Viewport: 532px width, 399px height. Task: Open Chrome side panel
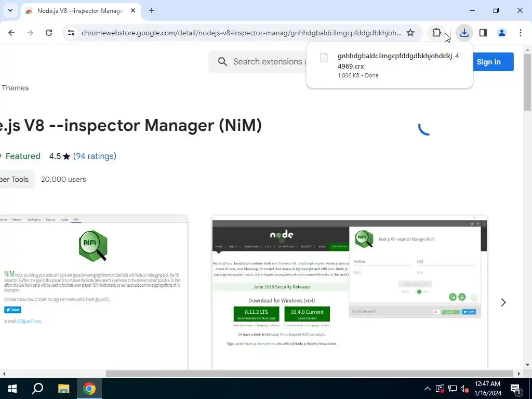tap(483, 33)
